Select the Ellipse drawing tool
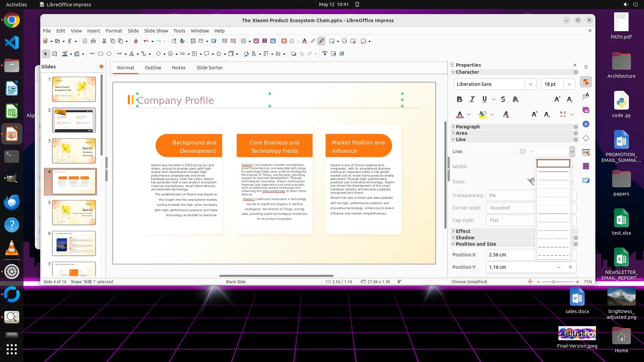644x362 pixels. click(109, 54)
